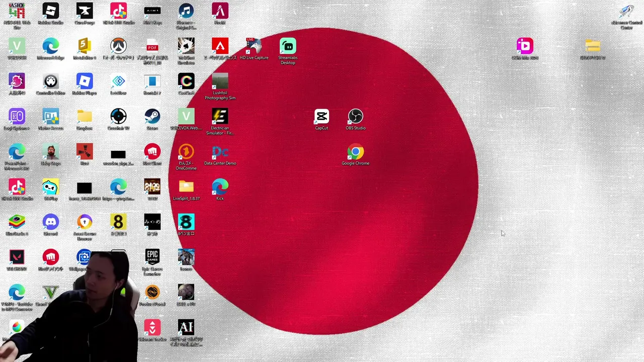Launch BlueStacks 5 from desktop
This screenshot has height=362, width=644.
(x=17, y=222)
